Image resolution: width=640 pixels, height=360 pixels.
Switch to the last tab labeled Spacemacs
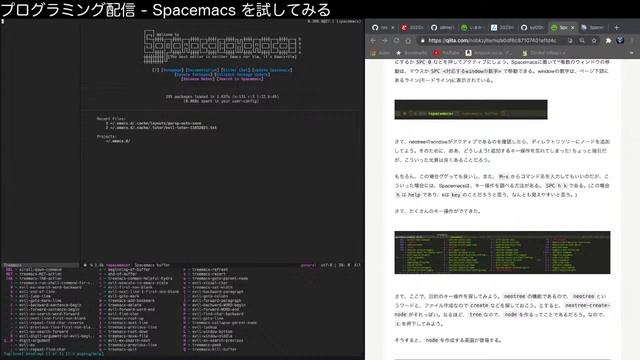click(x=594, y=27)
